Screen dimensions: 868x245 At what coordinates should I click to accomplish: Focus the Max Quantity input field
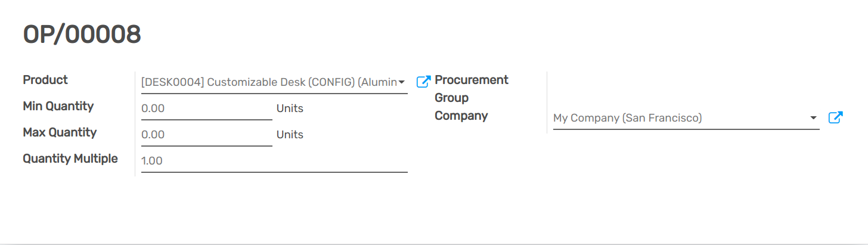click(x=206, y=135)
